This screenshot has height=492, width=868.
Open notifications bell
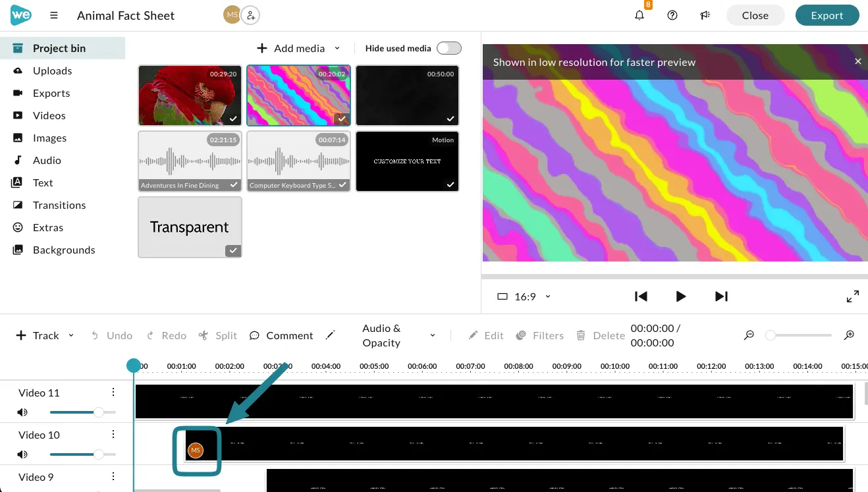639,15
